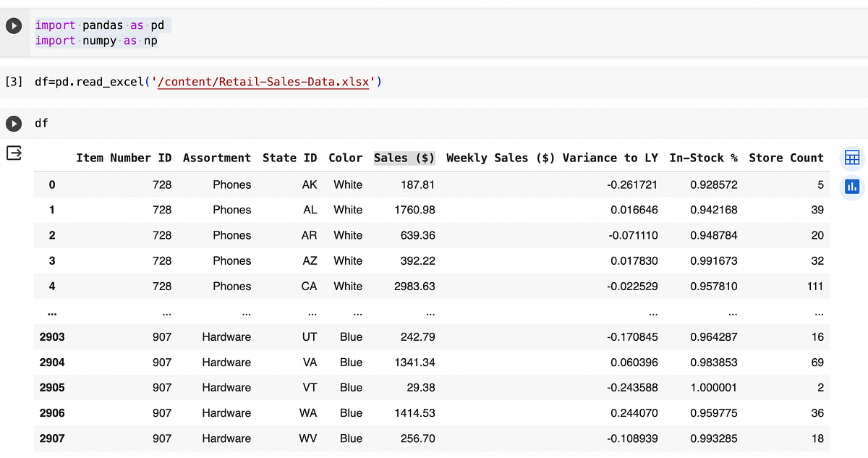Click the Sales ($) column header
The image size is (868, 458).
[404, 158]
